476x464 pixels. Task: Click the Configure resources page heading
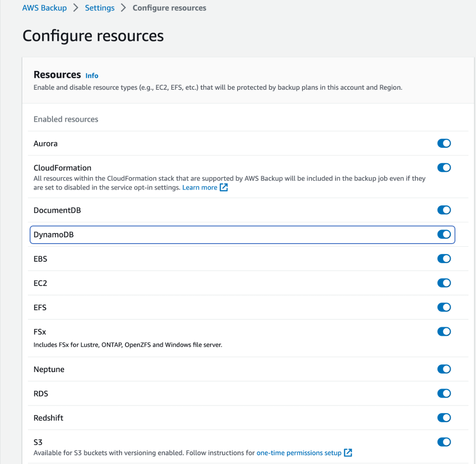tap(93, 36)
